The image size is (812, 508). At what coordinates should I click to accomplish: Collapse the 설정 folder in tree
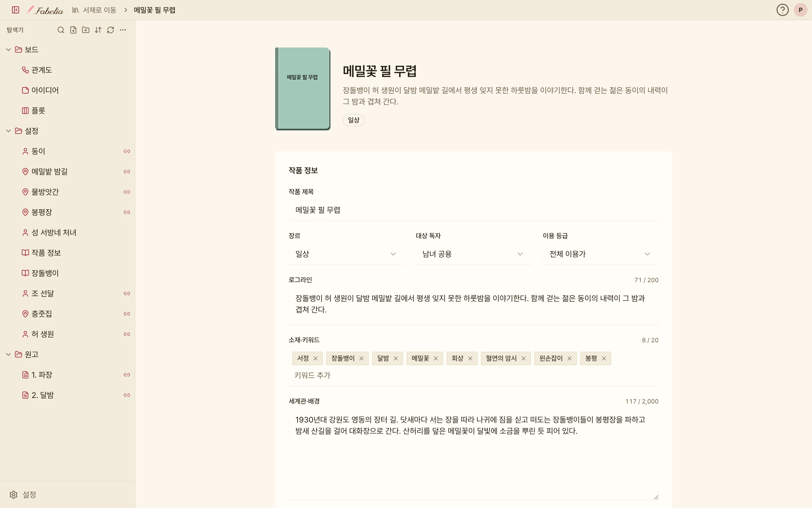9,131
